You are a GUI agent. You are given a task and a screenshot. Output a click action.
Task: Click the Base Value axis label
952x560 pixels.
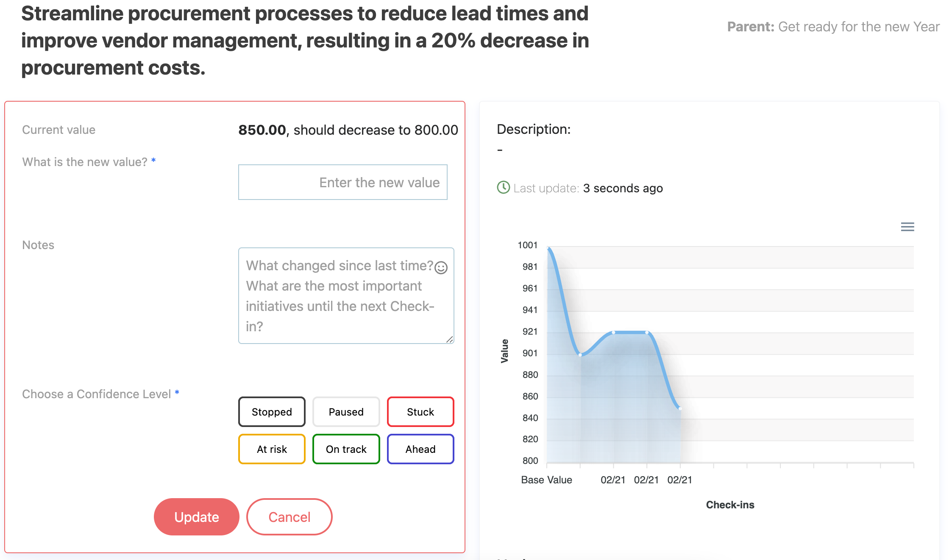tap(546, 480)
